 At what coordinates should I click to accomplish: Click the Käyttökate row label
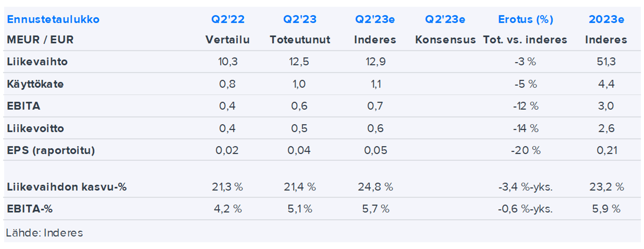[x=35, y=84]
